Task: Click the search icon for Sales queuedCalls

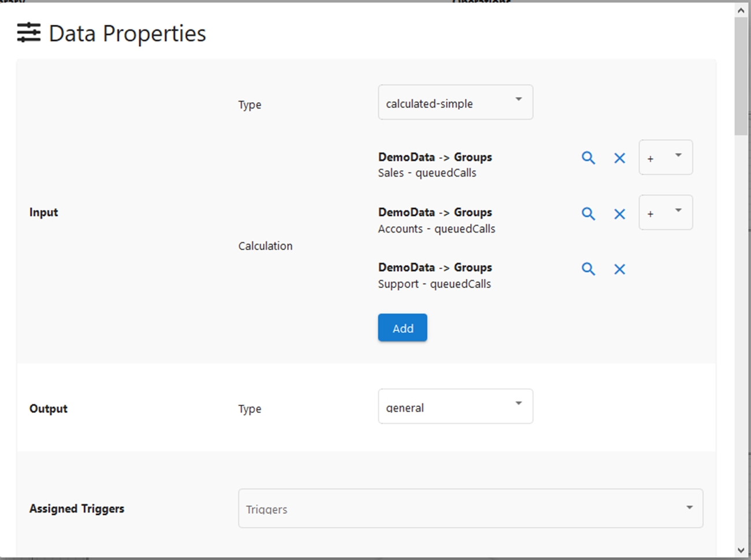Action: pos(588,158)
